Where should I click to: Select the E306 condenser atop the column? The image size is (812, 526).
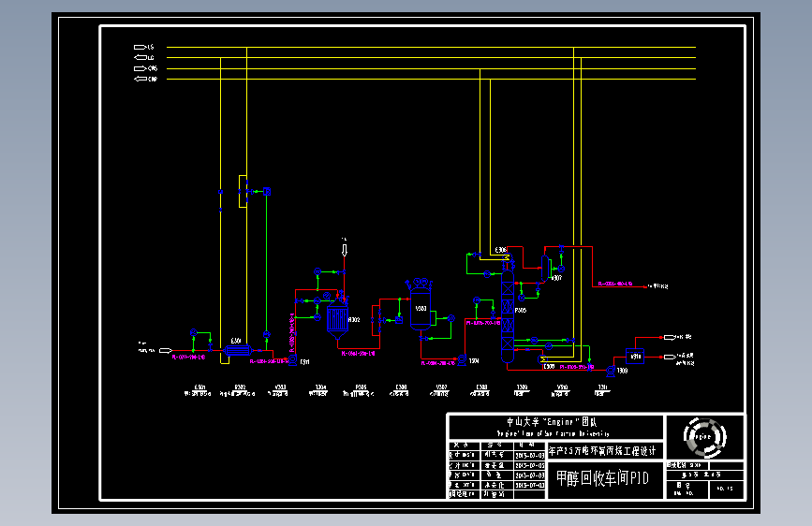508,256
